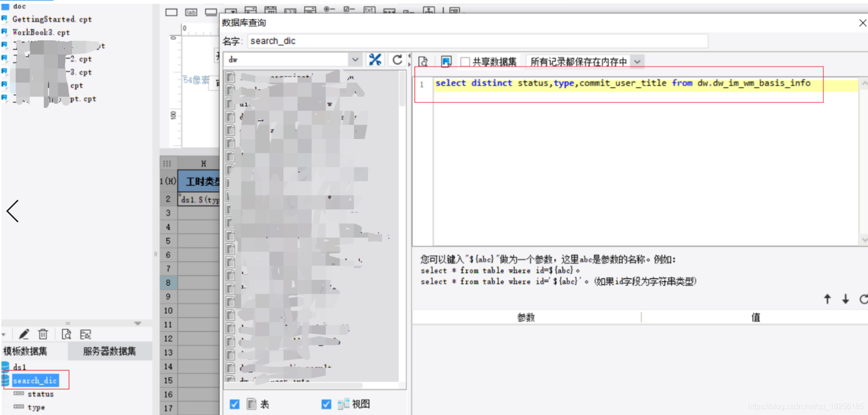The height and width of the screenshot is (415, 868).
Task: Click the last dataset panel toolbar icon
Action: coord(85,334)
